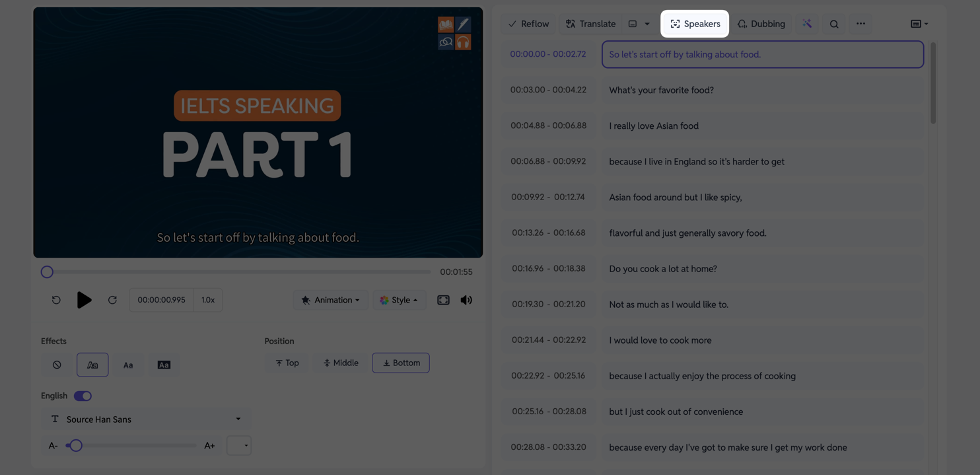Image resolution: width=980 pixels, height=475 pixels.
Task: Open the font color dropdown box
Action: point(238,445)
